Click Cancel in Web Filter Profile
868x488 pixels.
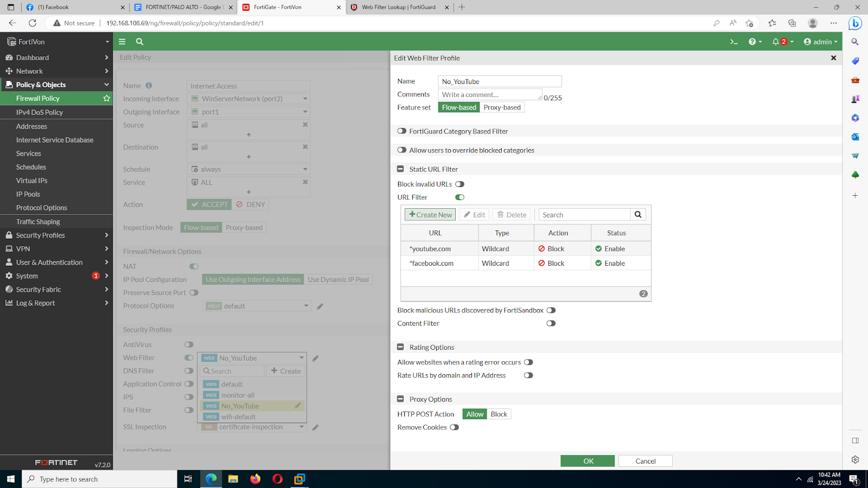(x=646, y=461)
